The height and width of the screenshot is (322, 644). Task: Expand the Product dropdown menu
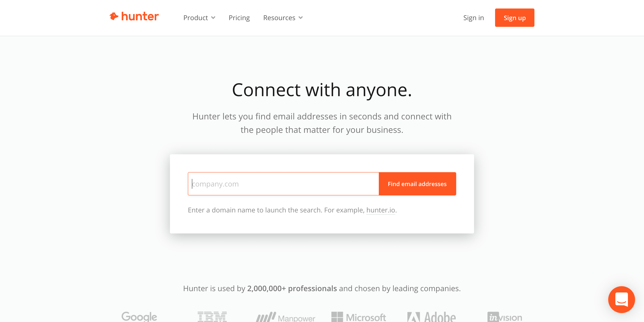(x=199, y=18)
